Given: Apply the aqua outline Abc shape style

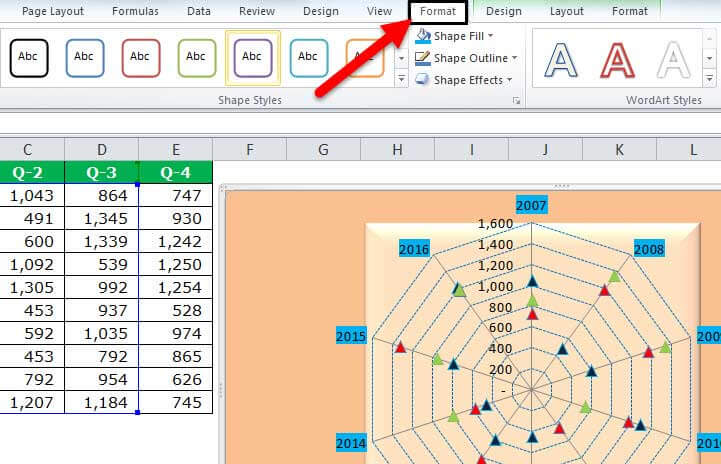Looking at the screenshot, I should 309,58.
